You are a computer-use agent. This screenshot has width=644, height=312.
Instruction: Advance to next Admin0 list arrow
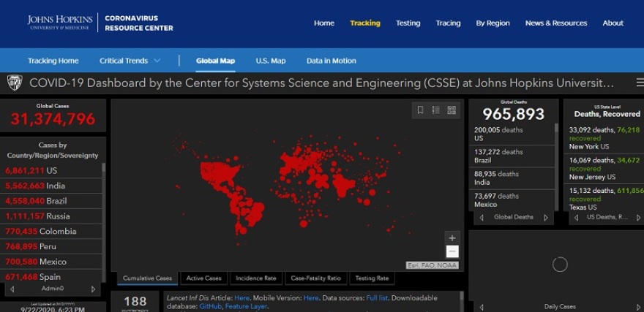(93, 289)
